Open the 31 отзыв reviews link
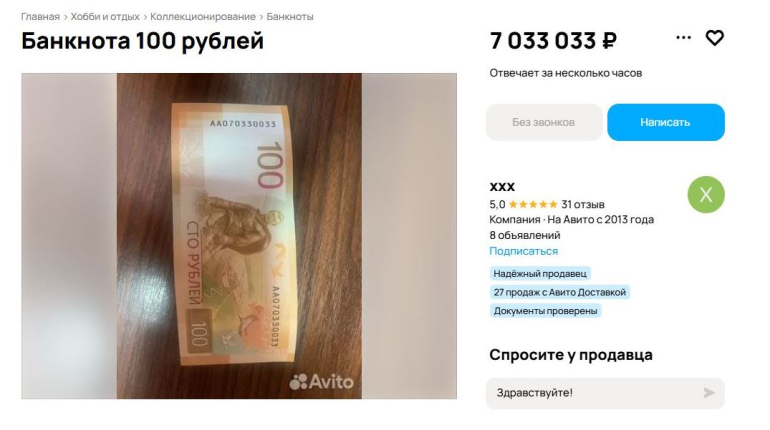Image resolution: width=770 pixels, height=430 pixels. point(583,204)
